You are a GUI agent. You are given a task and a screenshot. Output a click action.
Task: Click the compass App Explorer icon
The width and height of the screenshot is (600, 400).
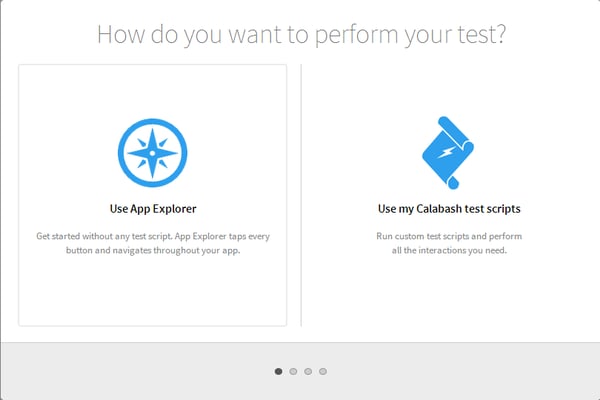click(x=152, y=153)
